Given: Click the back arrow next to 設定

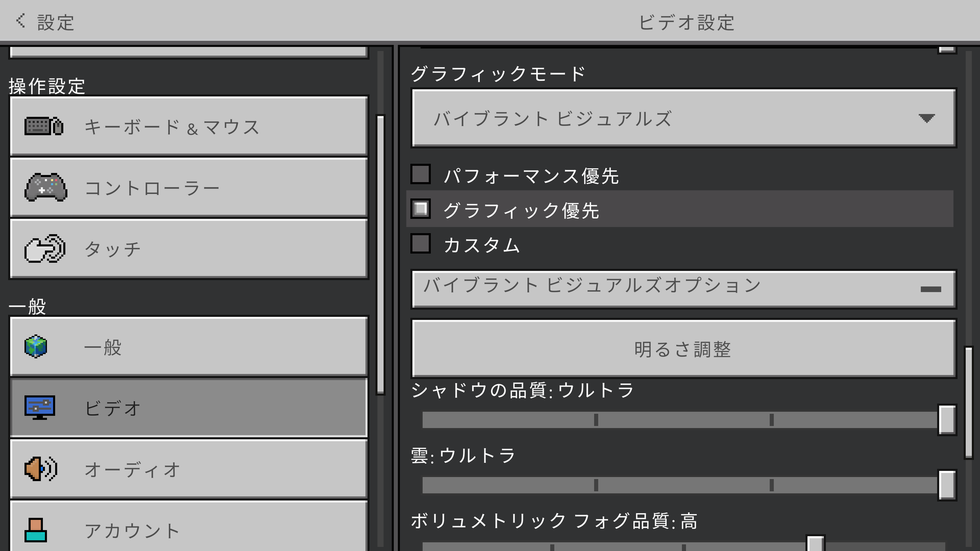Looking at the screenshot, I should pos(20,20).
